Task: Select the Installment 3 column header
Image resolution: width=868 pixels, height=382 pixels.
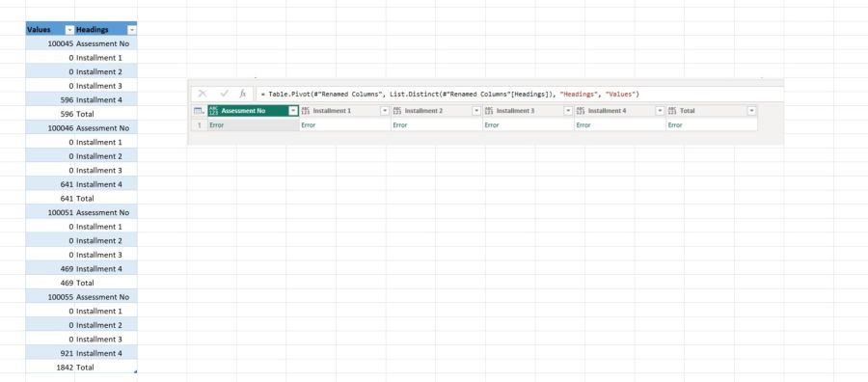Action: [x=529, y=111]
